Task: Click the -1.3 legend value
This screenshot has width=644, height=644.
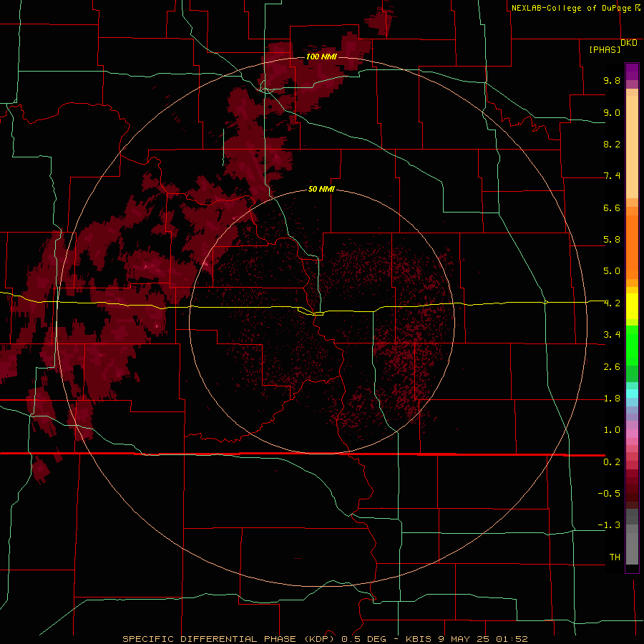Action: (x=609, y=525)
